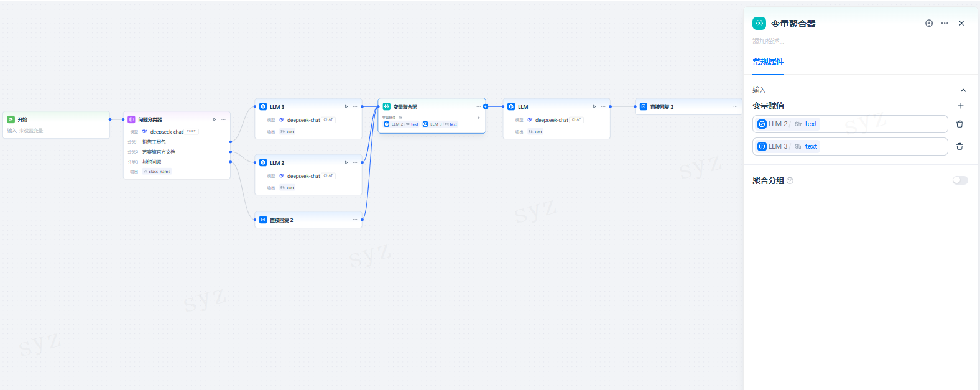Delete the LLM 2 text variable row
Image resolution: width=980 pixels, height=390 pixels.
(x=959, y=124)
